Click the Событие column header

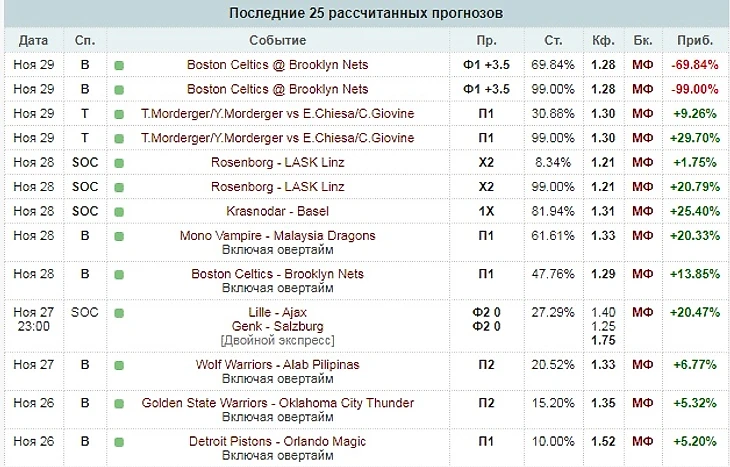pyautogui.click(x=277, y=40)
